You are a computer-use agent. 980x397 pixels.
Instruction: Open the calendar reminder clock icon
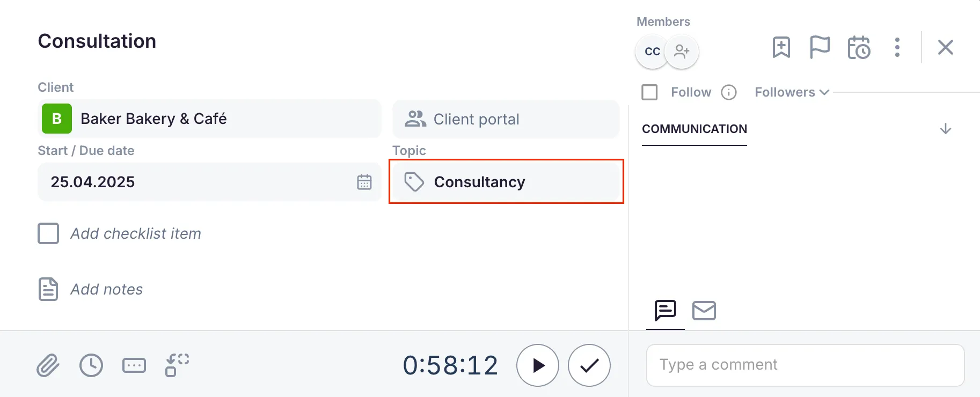[x=859, y=47]
